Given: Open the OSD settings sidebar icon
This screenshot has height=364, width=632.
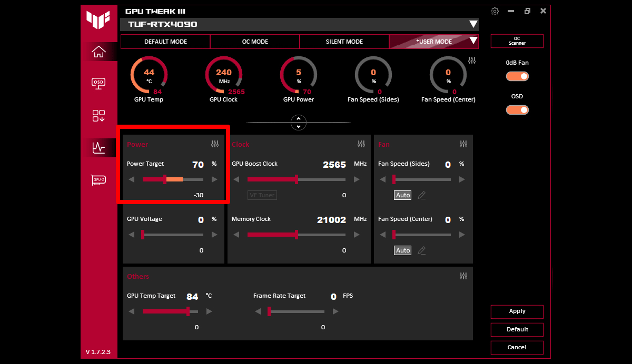Looking at the screenshot, I should [x=98, y=83].
